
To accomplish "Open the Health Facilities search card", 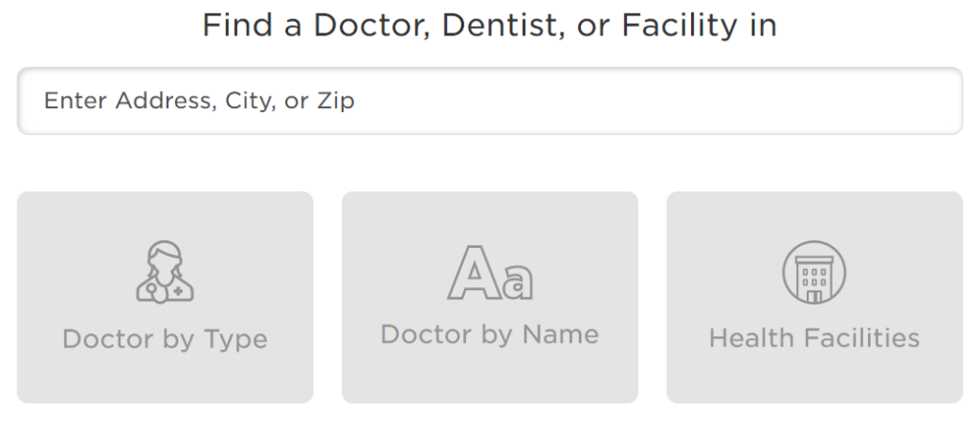I will (814, 297).
